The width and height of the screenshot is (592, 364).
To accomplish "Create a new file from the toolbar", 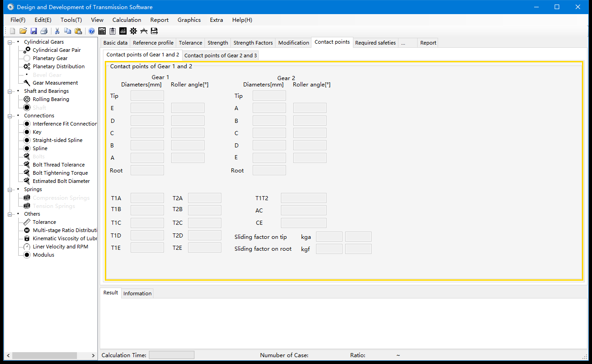I will [x=12, y=31].
